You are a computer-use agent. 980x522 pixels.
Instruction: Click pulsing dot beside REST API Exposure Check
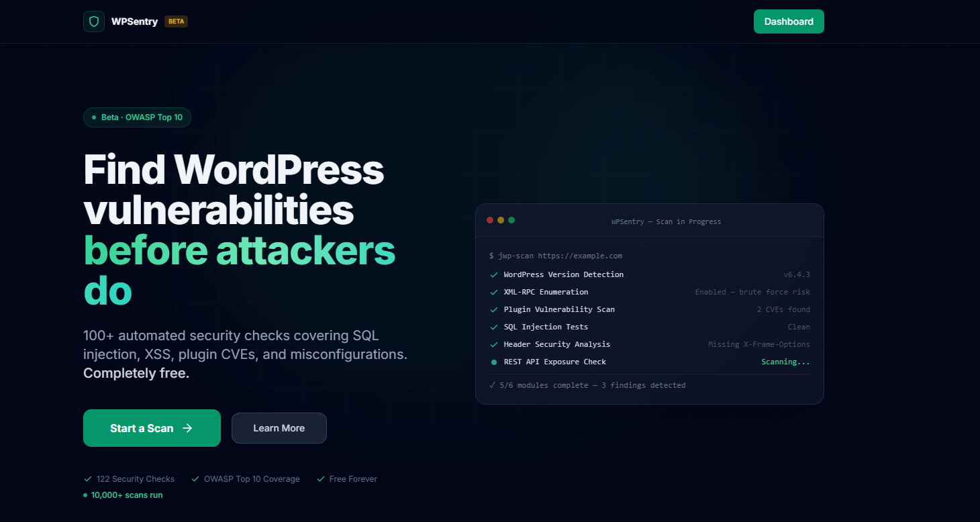coord(493,362)
